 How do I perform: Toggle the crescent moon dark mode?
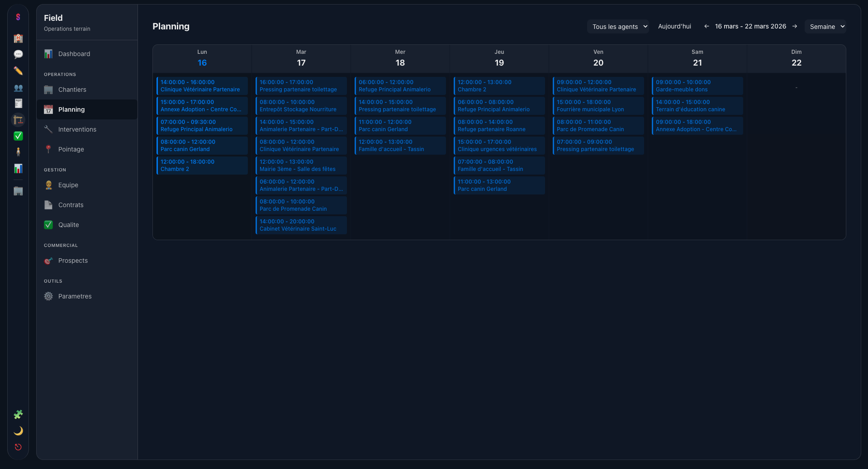pyautogui.click(x=18, y=431)
